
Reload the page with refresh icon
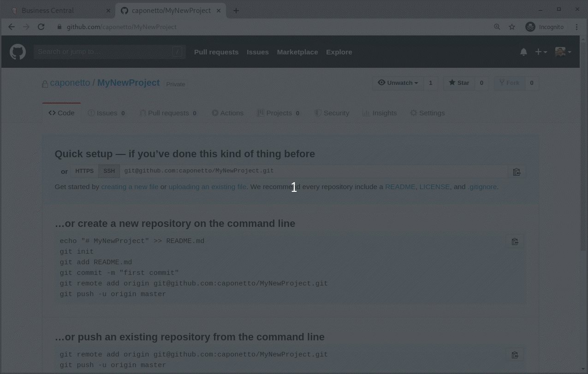point(41,27)
